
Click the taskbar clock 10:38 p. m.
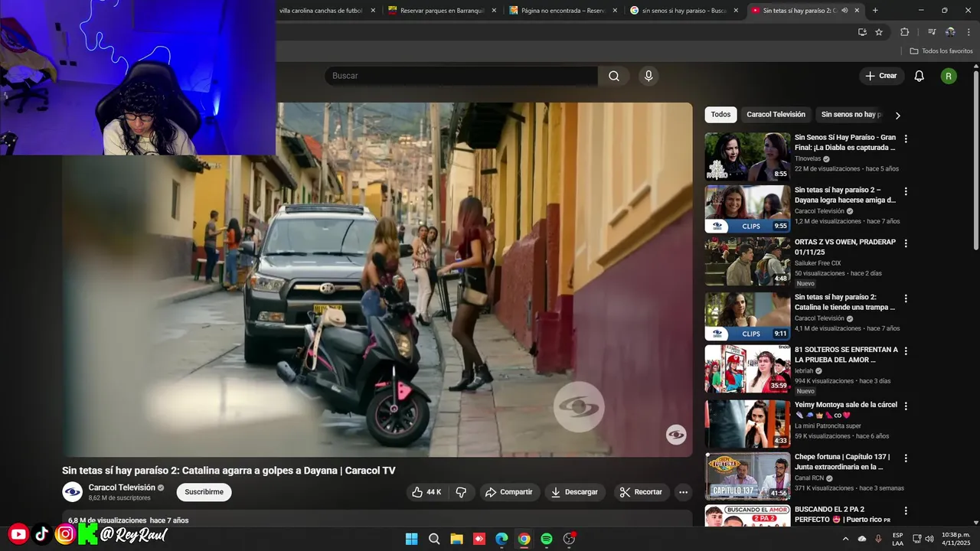pyautogui.click(x=955, y=539)
